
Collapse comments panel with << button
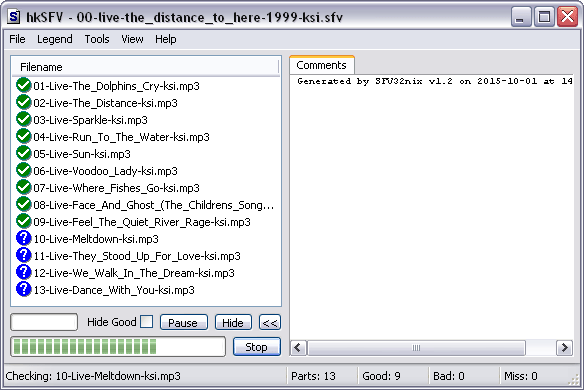click(x=270, y=323)
